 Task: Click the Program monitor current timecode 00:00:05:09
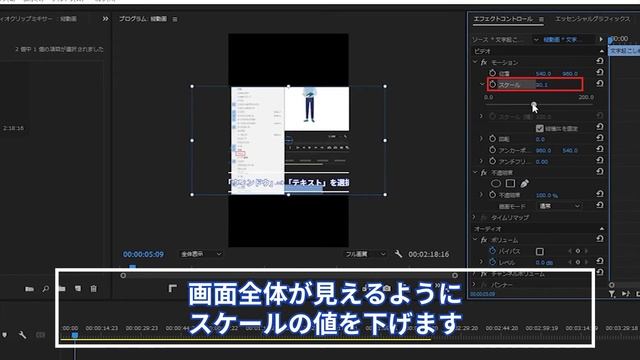(x=143, y=254)
